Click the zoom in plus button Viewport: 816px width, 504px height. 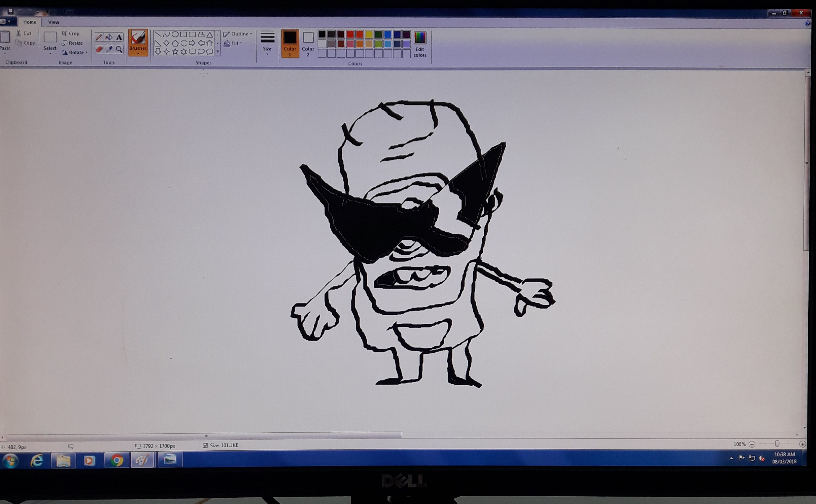(x=803, y=444)
